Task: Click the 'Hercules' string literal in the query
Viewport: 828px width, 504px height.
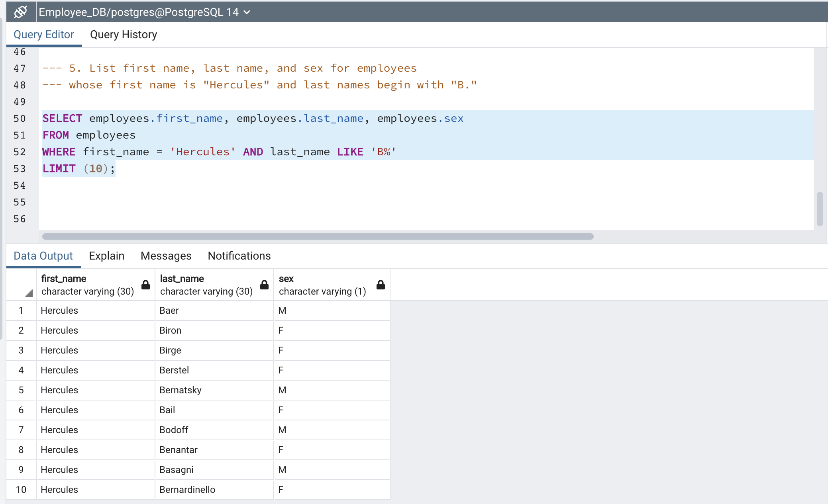Action: point(203,152)
